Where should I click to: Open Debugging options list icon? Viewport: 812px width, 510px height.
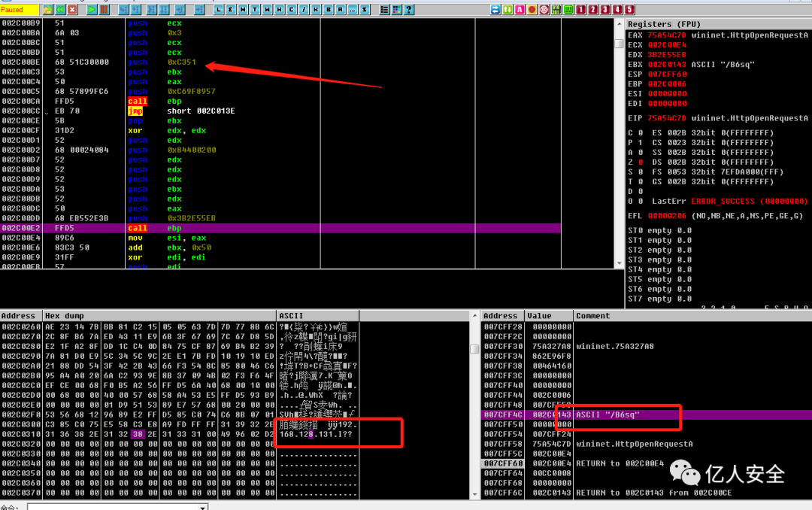384,9
